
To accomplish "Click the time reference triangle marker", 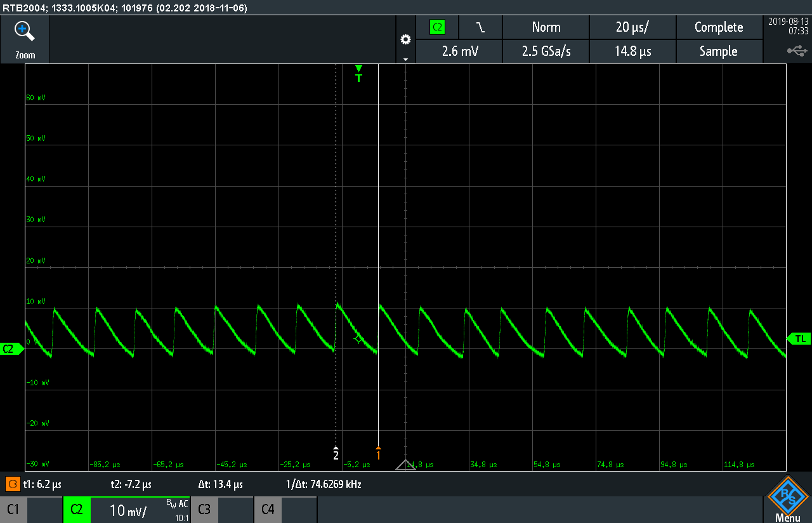I will pos(405,465).
